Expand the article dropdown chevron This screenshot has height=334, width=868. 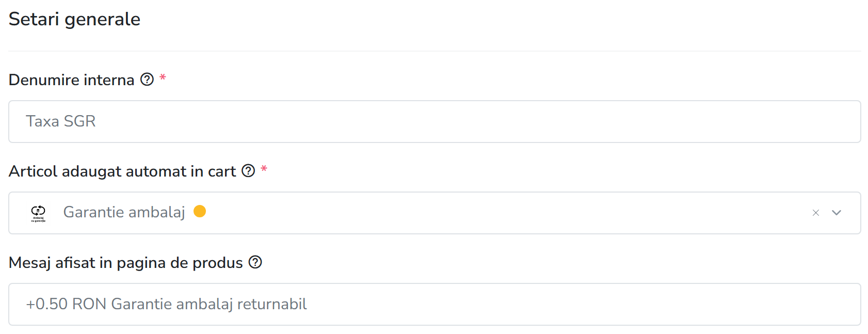[x=837, y=213]
